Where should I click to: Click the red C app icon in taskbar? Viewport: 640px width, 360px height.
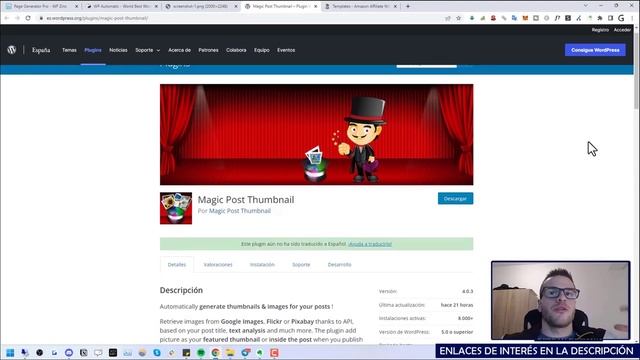tap(274, 353)
